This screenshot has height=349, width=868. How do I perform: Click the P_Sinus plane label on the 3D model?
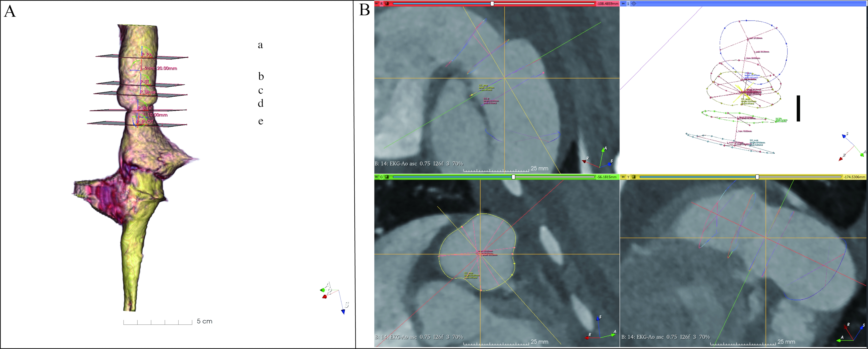[148, 92]
